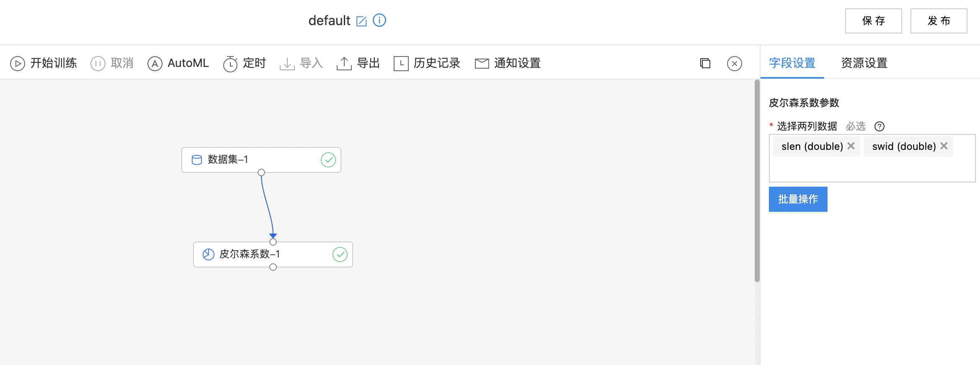Open the history records panel
980x365 pixels.
click(427, 64)
